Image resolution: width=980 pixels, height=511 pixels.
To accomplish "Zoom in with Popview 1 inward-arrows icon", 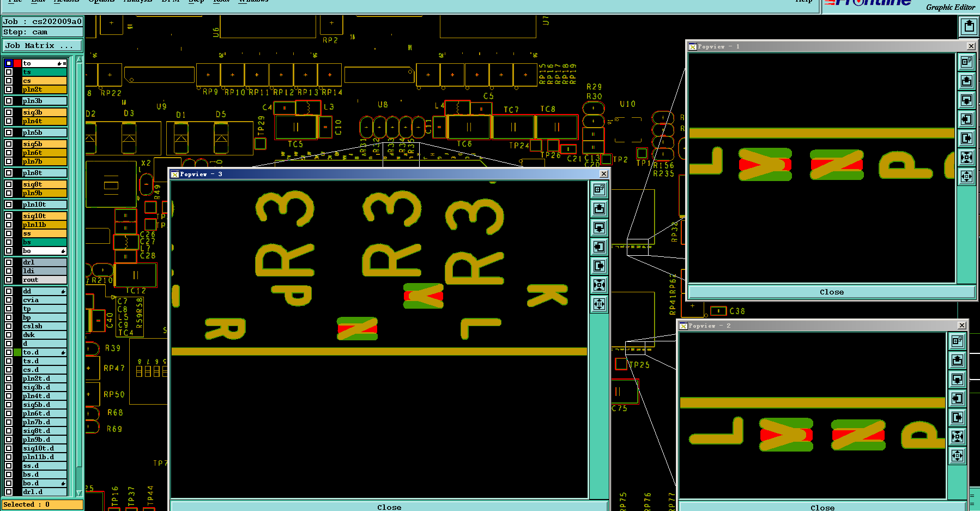I will coord(966,157).
